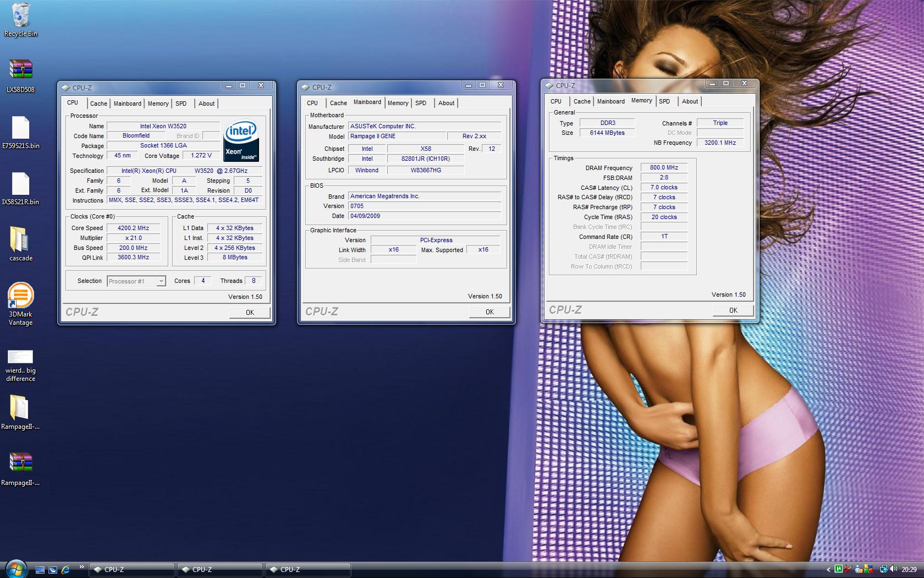This screenshot has height=578, width=924.
Task: Click title icon of the first CPU-Z window
Action: (66, 88)
